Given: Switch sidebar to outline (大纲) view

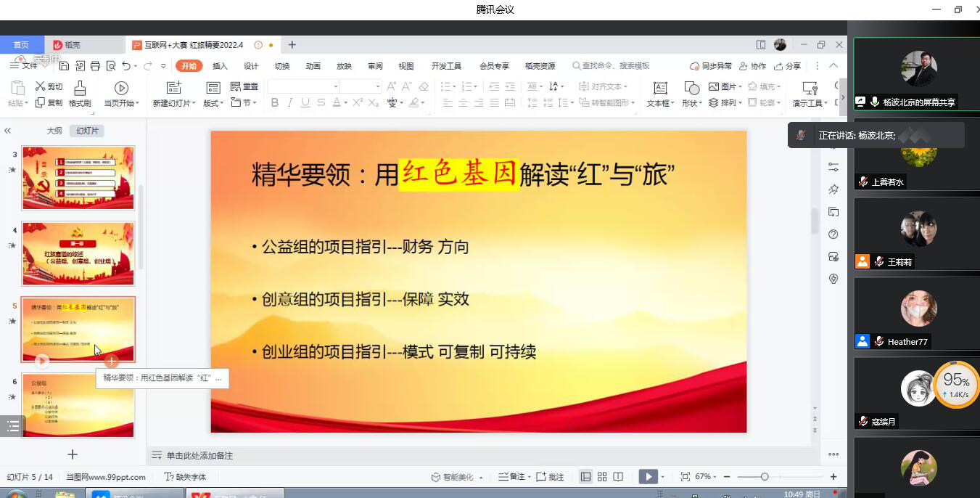Looking at the screenshot, I should pos(54,131).
